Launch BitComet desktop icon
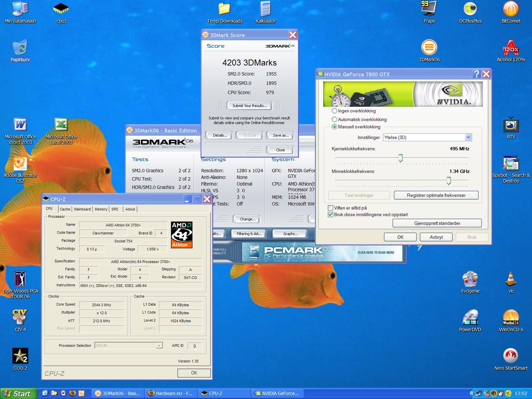The height and width of the screenshot is (399, 532). tap(511, 13)
